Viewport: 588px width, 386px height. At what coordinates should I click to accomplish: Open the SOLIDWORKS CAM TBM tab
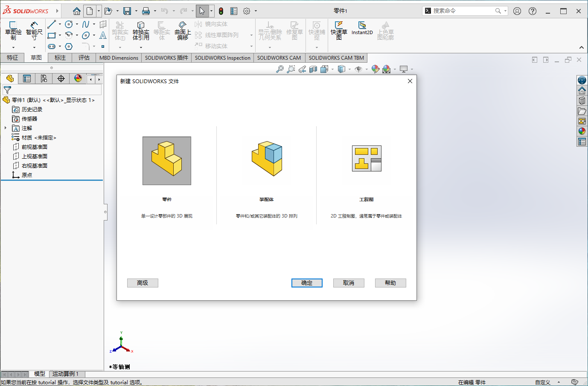click(x=336, y=58)
